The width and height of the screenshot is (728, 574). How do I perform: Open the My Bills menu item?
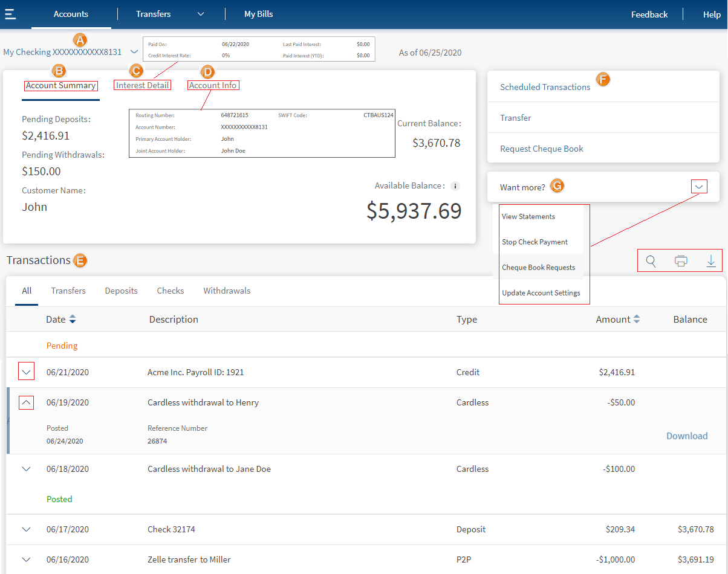click(x=258, y=14)
